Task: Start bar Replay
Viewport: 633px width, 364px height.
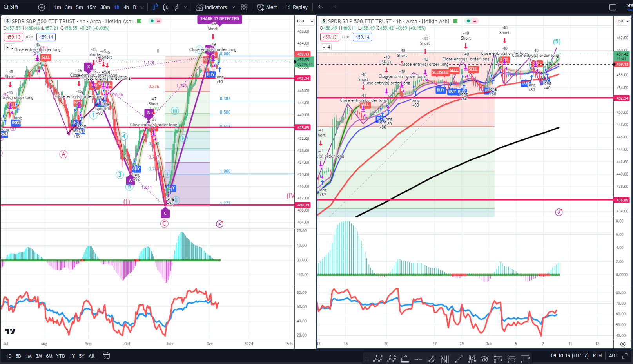Action: (x=296, y=7)
